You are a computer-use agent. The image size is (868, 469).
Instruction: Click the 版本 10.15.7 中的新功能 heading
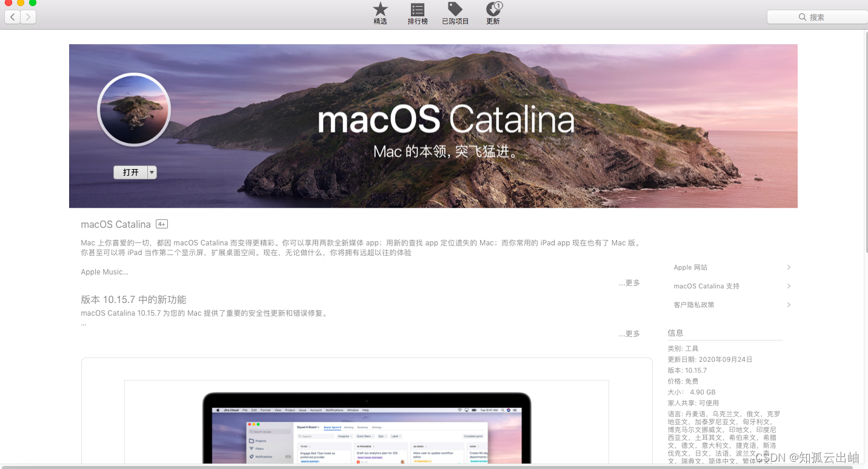[x=133, y=299]
